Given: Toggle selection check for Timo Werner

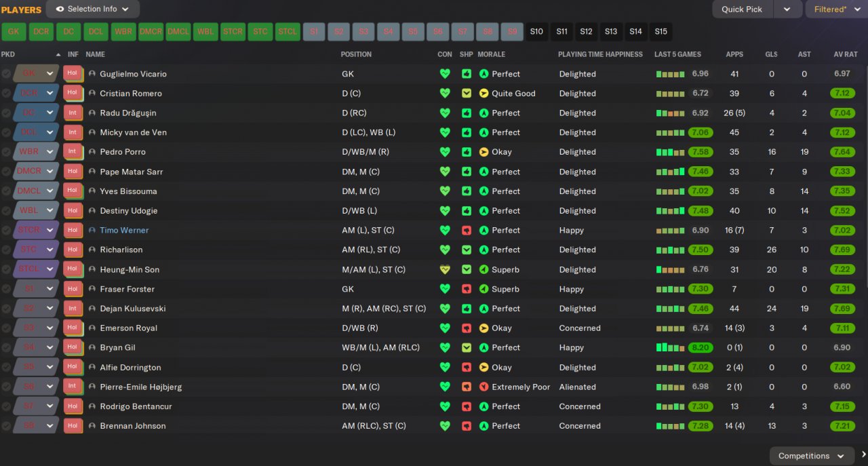Looking at the screenshot, I should click(6, 231).
